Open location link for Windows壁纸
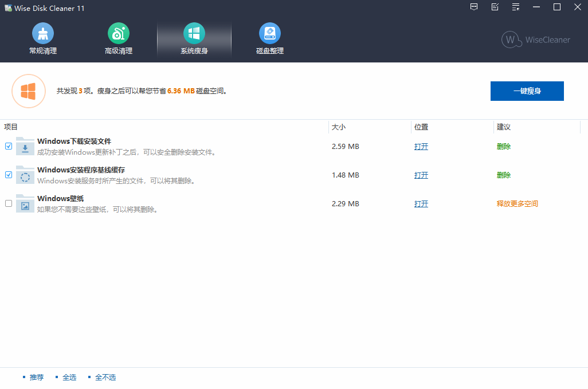 click(421, 204)
